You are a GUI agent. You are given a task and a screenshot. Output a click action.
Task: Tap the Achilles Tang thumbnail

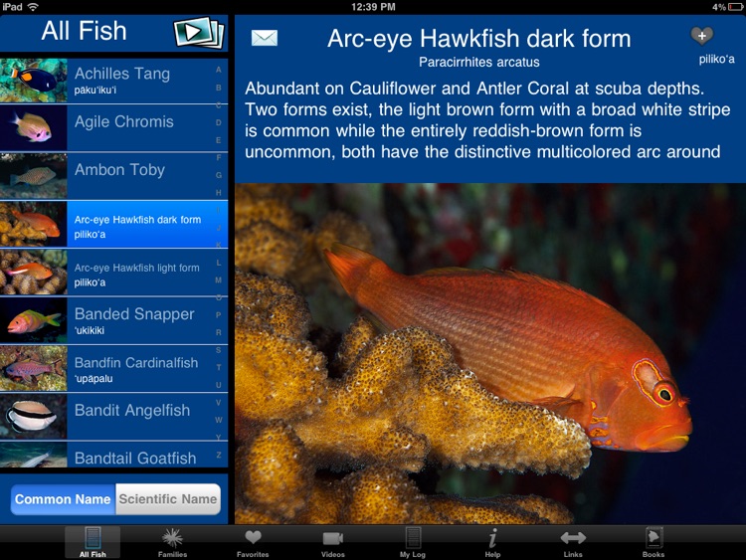33,81
